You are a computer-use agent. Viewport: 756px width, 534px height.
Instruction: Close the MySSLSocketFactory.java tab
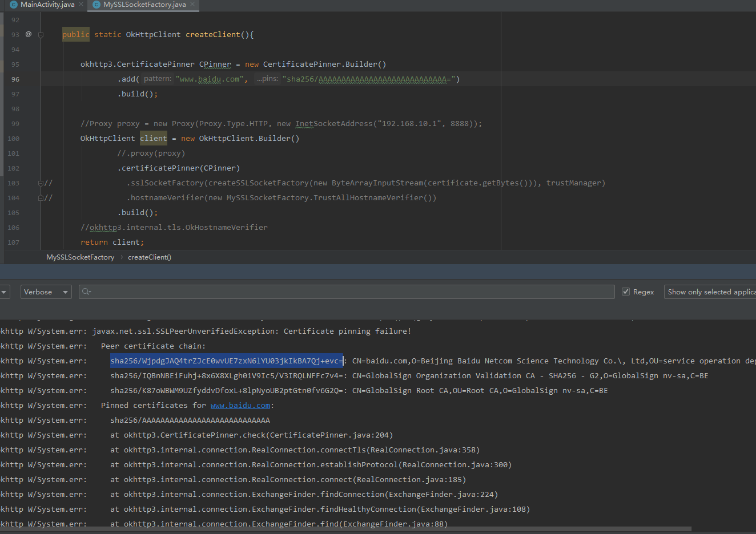click(192, 5)
